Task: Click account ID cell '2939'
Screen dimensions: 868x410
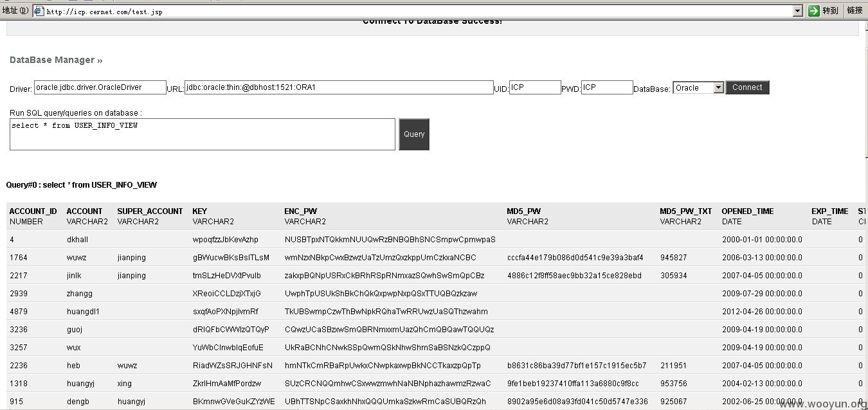Action: pos(19,294)
